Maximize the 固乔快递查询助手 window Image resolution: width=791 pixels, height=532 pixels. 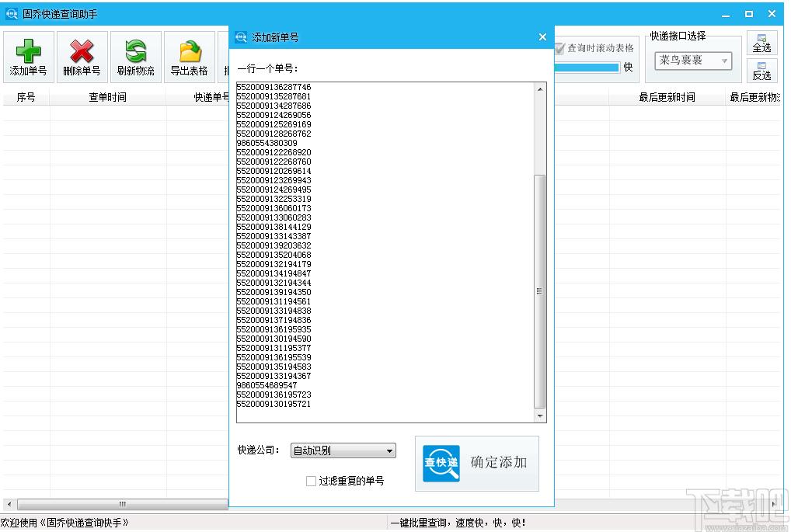(x=749, y=14)
